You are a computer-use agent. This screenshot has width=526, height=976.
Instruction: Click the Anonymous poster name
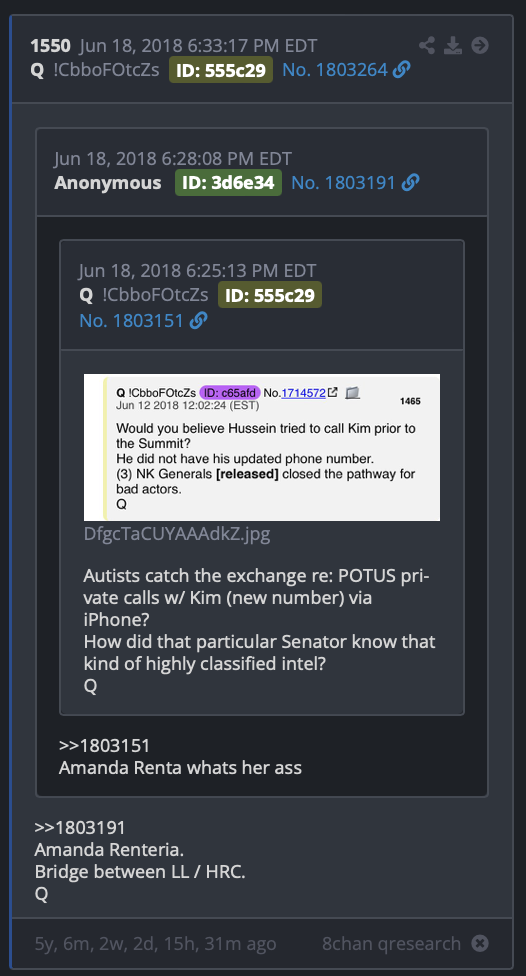(x=108, y=182)
